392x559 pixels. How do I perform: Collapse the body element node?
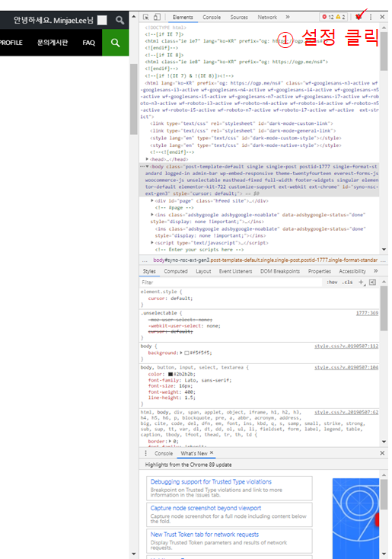point(147,167)
